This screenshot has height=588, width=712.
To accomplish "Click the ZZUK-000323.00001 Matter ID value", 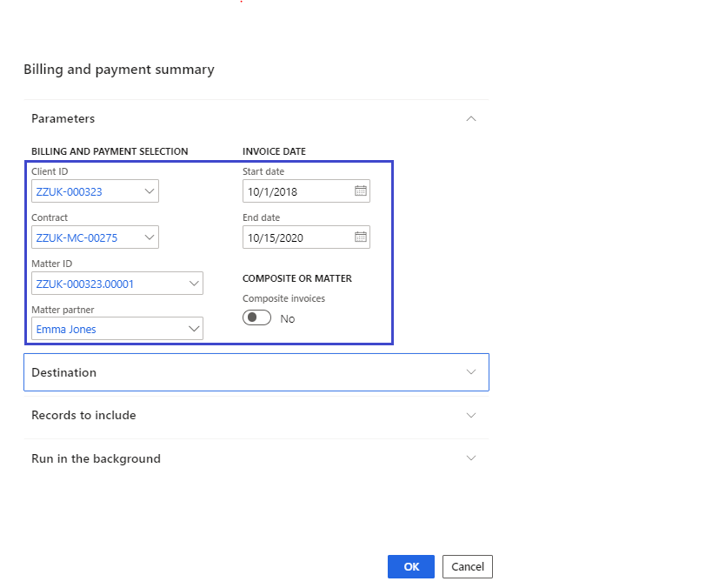I will point(85,284).
